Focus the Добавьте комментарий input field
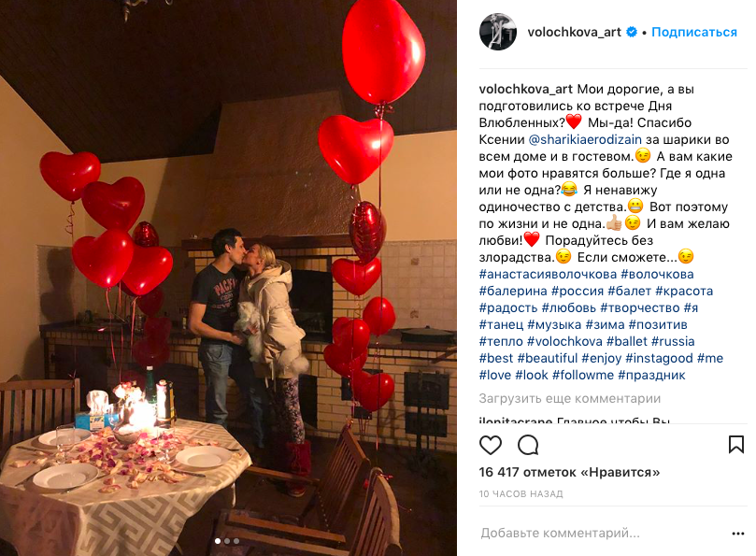 point(603,533)
